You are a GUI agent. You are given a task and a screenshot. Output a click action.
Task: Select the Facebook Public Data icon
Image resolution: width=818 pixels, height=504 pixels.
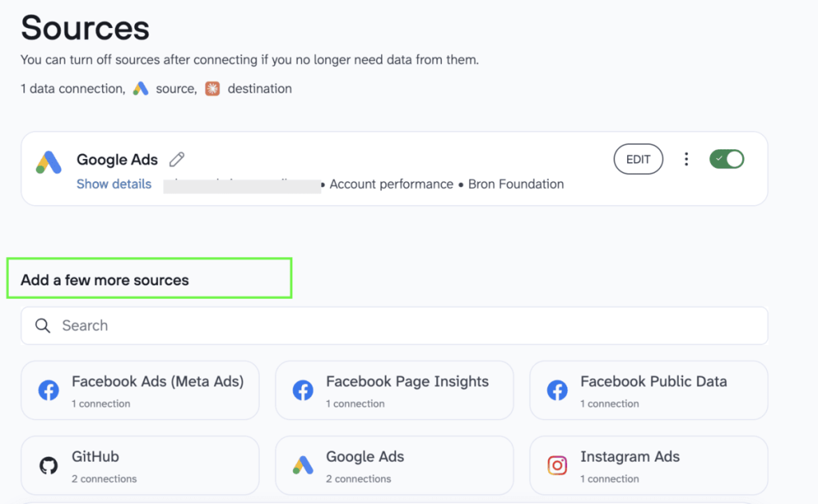[557, 390]
